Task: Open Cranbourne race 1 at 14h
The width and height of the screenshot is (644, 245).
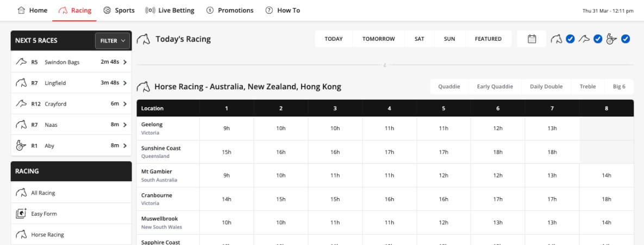Action: (227, 199)
